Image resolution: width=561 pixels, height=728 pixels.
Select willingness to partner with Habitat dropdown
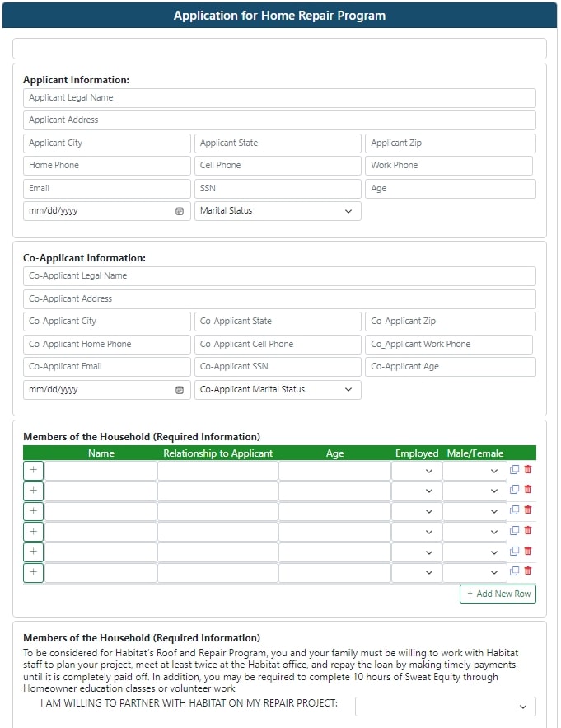pyautogui.click(x=445, y=707)
